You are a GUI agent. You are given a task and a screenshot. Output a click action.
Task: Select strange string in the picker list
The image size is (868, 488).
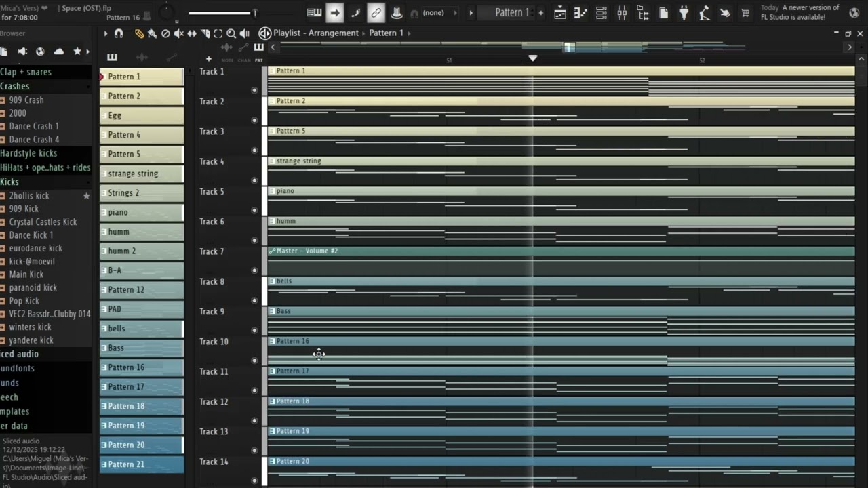coord(142,174)
